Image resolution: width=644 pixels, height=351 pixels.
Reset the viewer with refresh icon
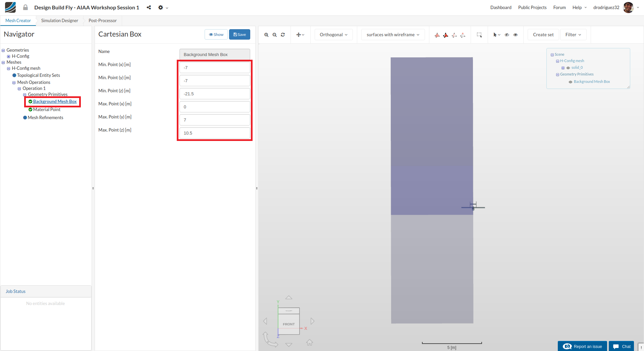(x=283, y=35)
